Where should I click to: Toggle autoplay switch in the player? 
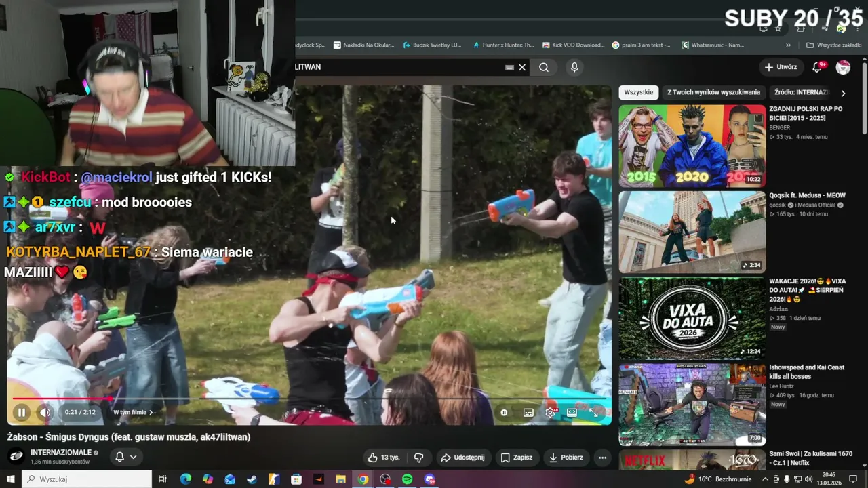504,412
